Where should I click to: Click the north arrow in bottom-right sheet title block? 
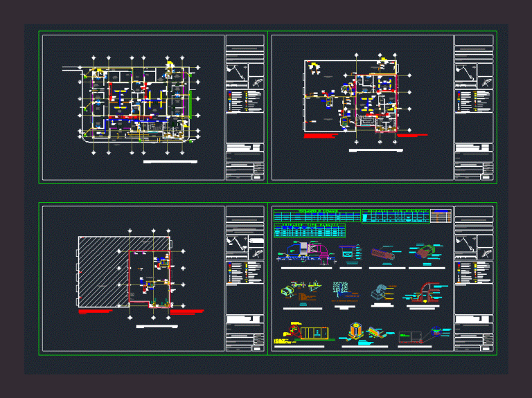click(486, 253)
